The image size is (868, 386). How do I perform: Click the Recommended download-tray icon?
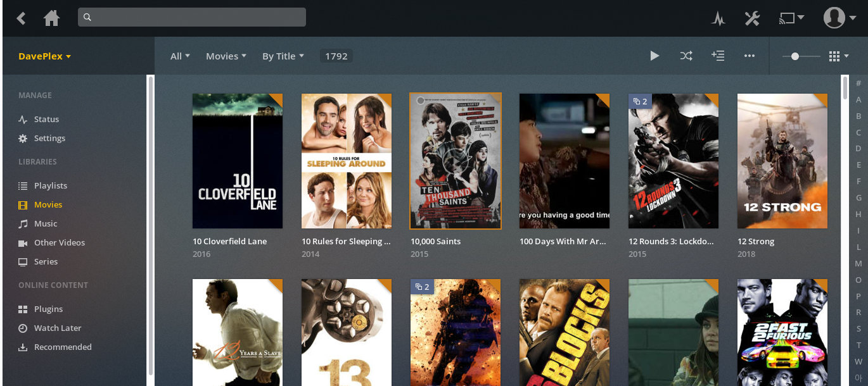pyautogui.click(x=23, y=347)
